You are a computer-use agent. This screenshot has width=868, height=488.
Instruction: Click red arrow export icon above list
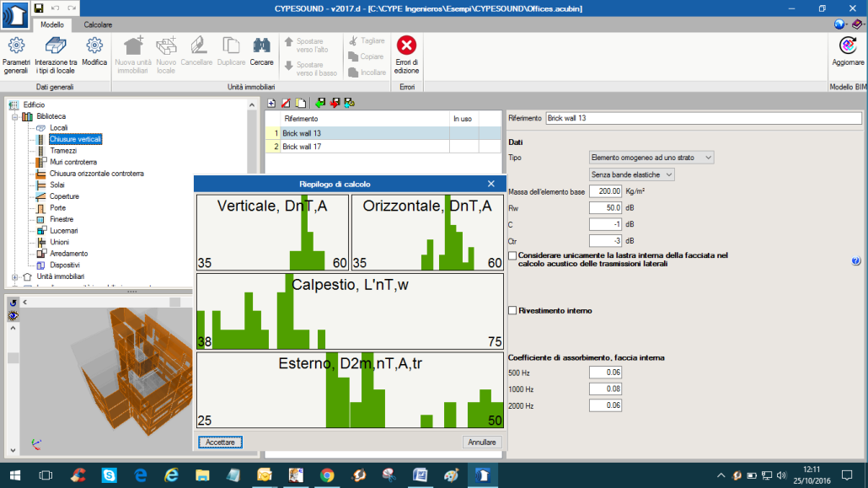coord(335,103)
